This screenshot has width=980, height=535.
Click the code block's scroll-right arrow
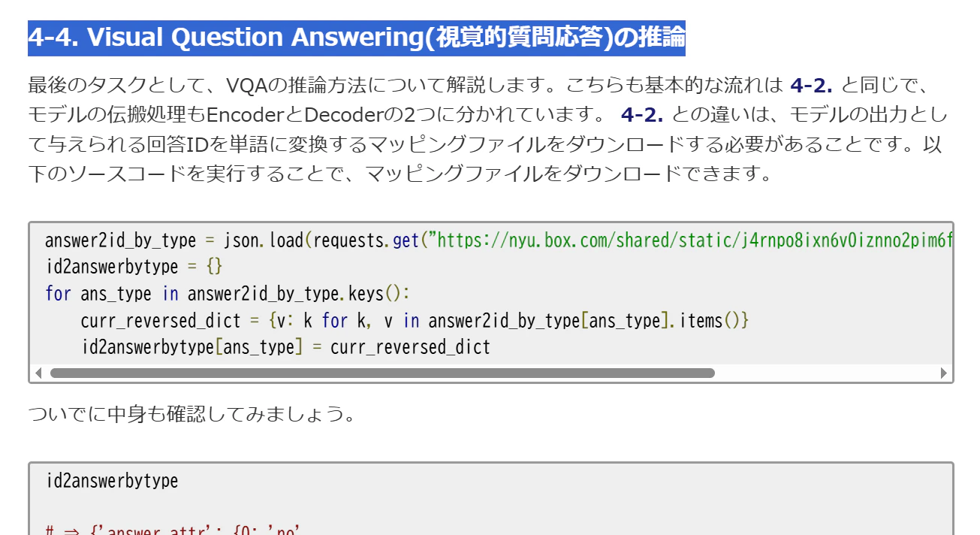click(x=944, y=373)
